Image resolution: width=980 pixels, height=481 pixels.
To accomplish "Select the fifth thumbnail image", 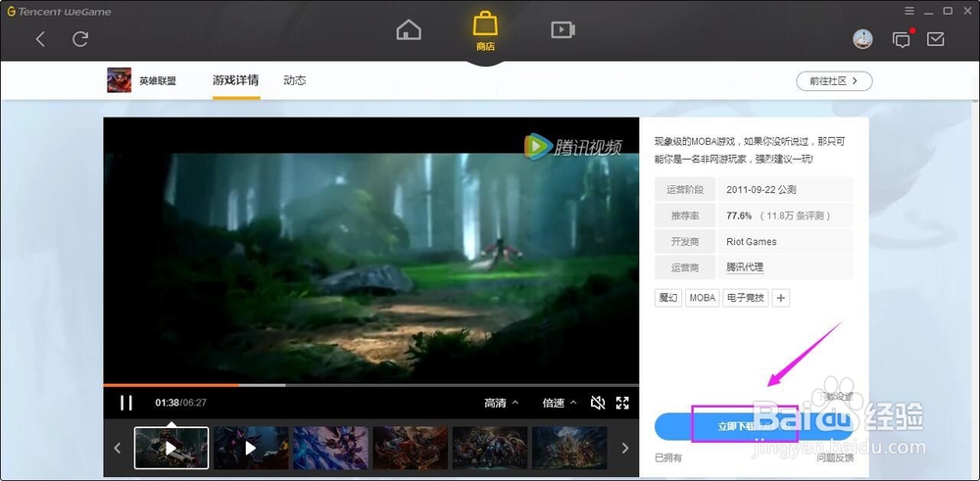I will click(x=490, y=448).
